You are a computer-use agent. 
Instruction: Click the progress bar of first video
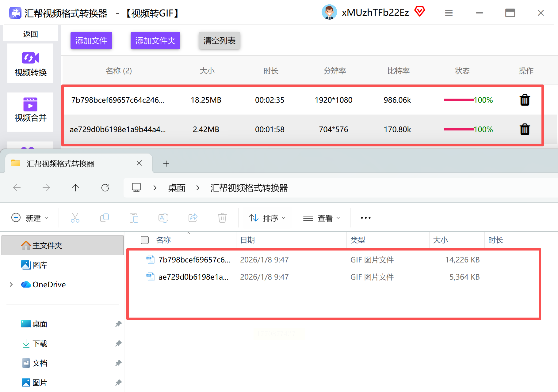coord(459,100)
